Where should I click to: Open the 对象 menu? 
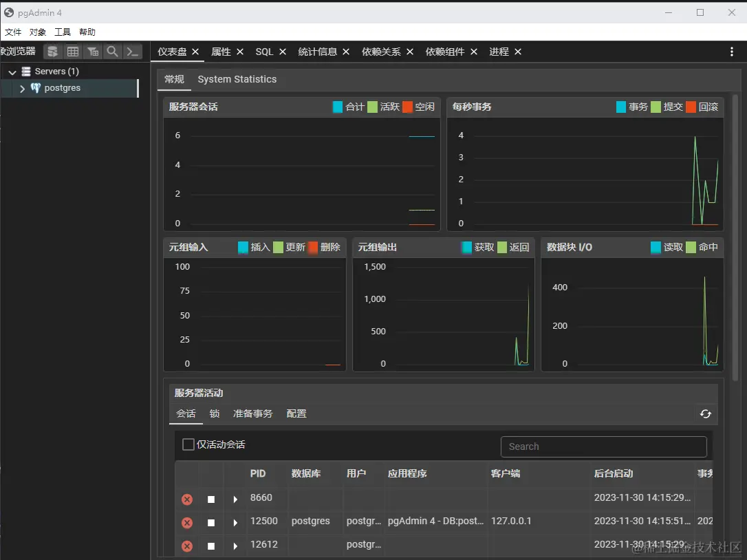click(x=38, y=32)
